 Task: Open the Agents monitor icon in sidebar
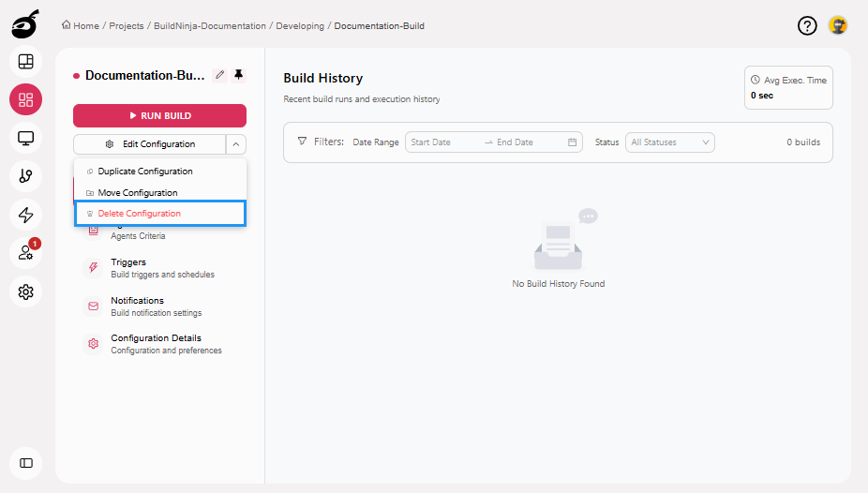click(26, 138)
